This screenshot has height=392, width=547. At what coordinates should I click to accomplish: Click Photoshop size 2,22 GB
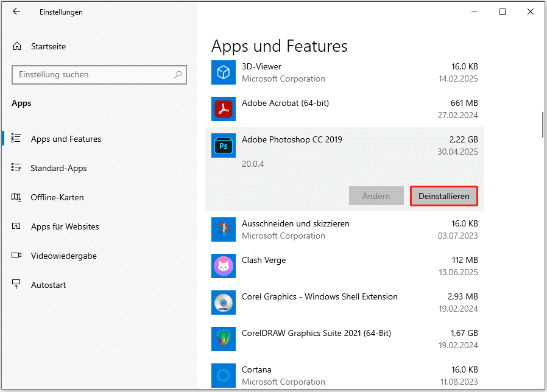[464, 139]
